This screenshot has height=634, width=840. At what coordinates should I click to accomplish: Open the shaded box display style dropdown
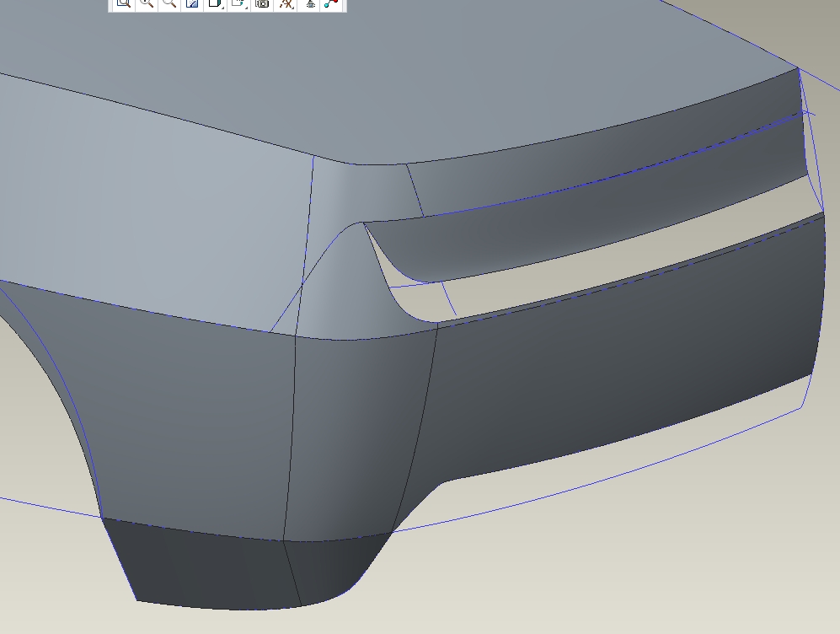click(x=216, y=3)
